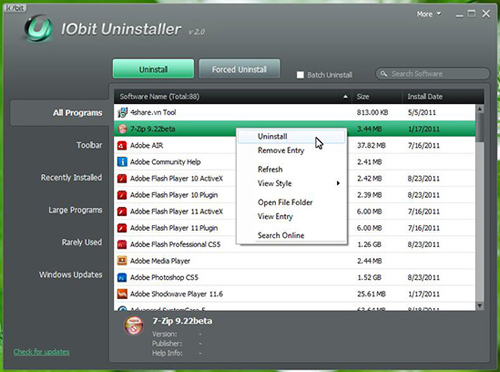Select Adobe Shockwave Player 11.6 text
This screenshot has height=372, width=500.
pyautogui.click(x=176, y=294)
